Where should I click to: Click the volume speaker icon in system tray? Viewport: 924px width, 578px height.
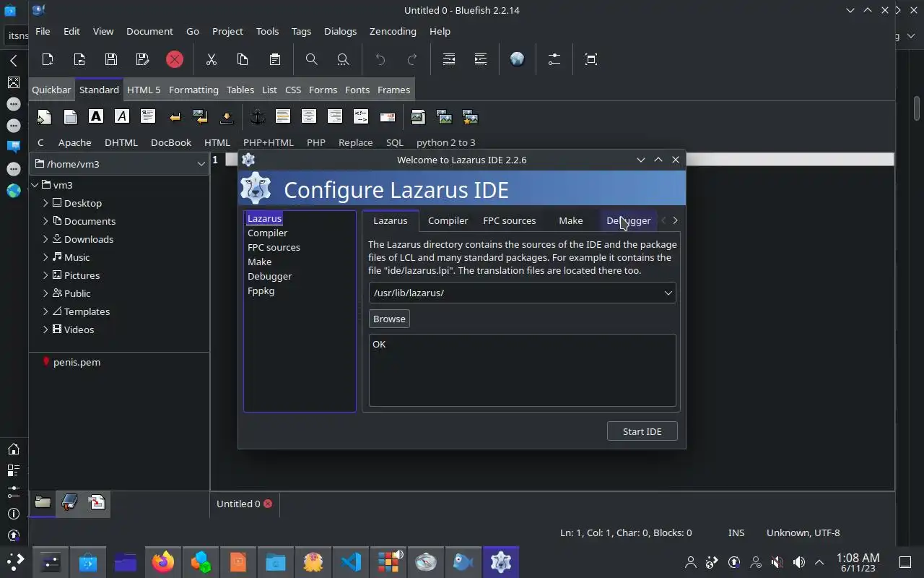798,562
